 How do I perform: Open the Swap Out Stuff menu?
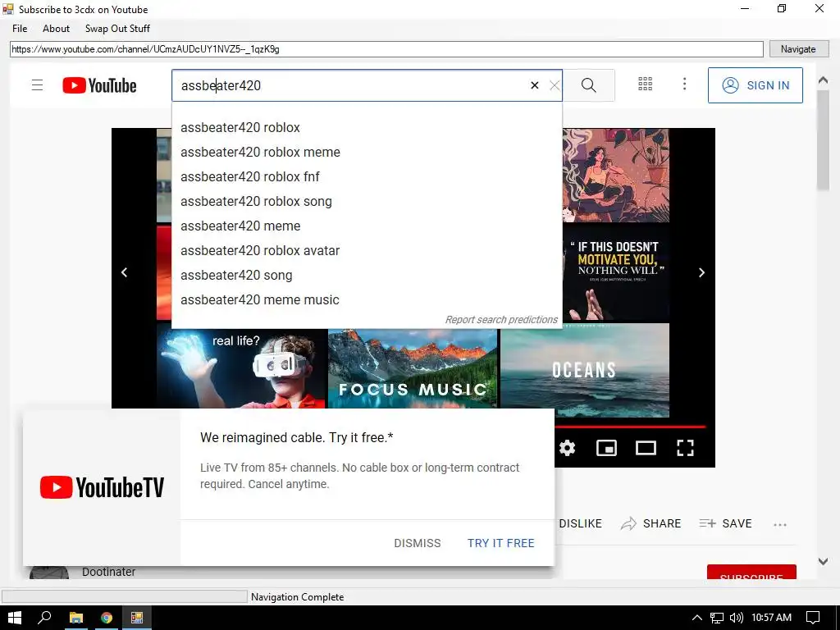point(117,29)
